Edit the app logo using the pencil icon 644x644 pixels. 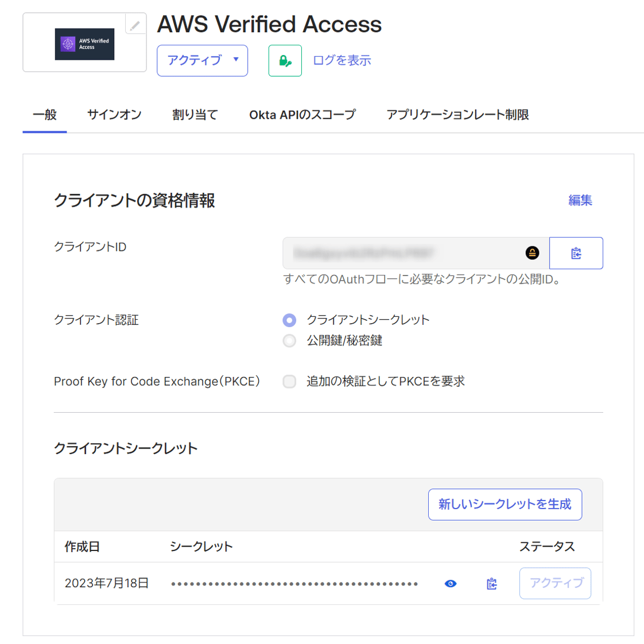(x=136, y=26)
